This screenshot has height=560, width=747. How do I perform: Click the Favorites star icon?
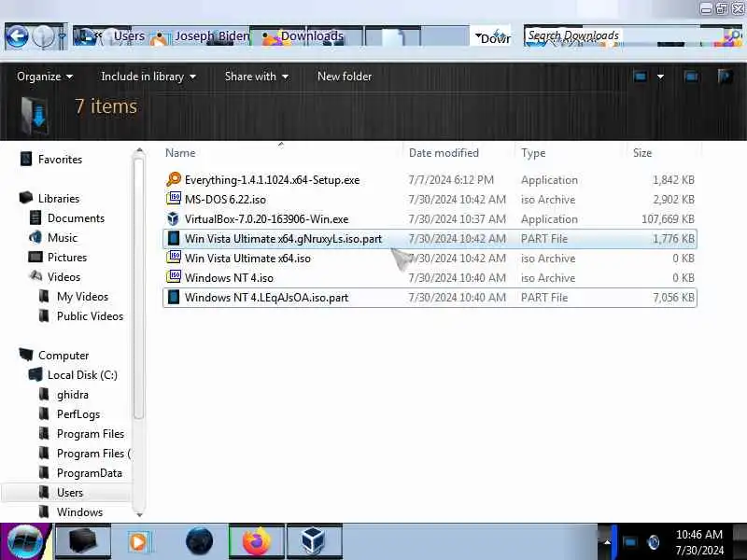point(26,159)
